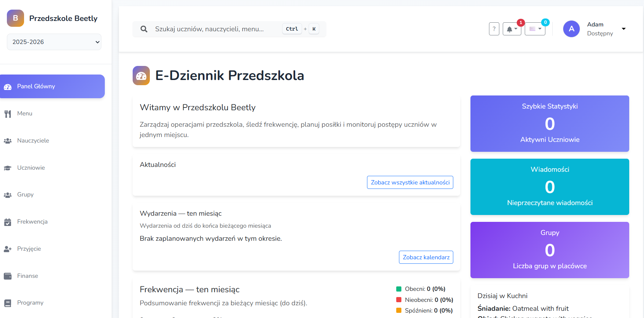Click the Frekwencja calendar check icon
Image resolution: width=644 pixels, height=318 pixels.
[x=8, y=222]
